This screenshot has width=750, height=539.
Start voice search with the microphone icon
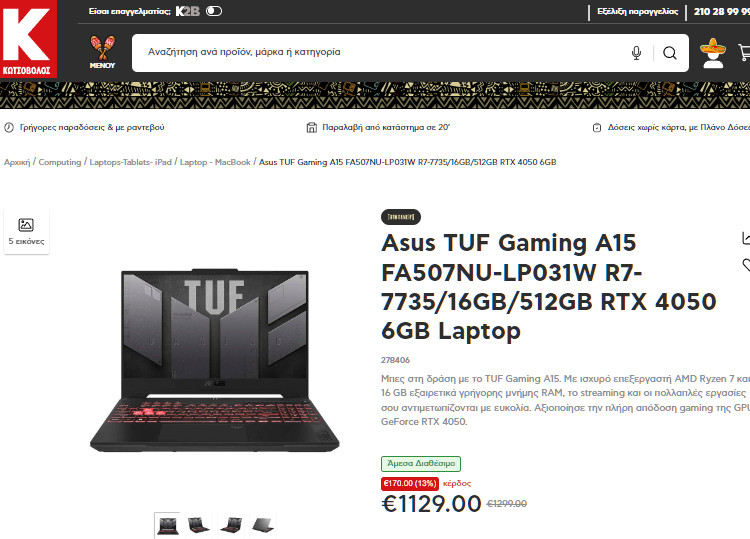tap(636, 53)
